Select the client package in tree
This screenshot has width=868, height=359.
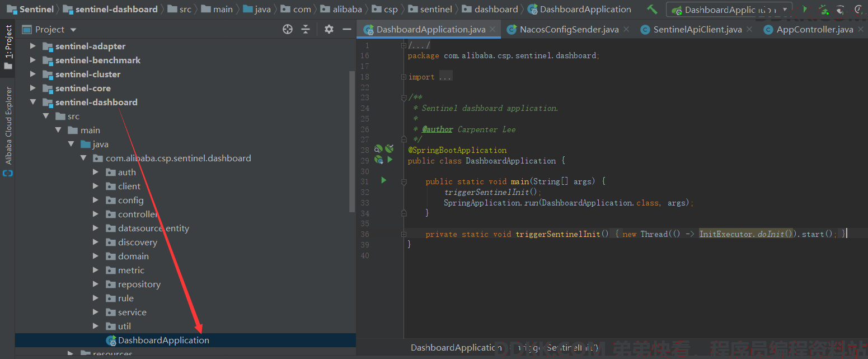129,186
